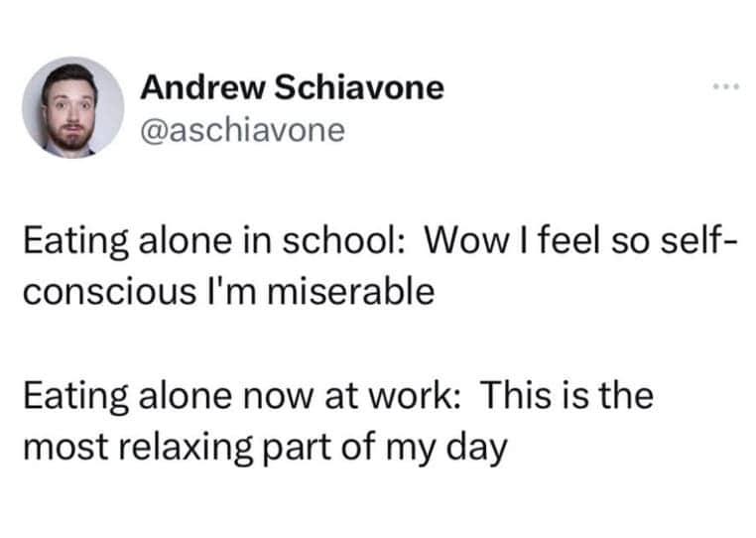Viewport: 756px width, 538px height.
Task: Click the word "I'm" before miserable
Action: (225, 293)
